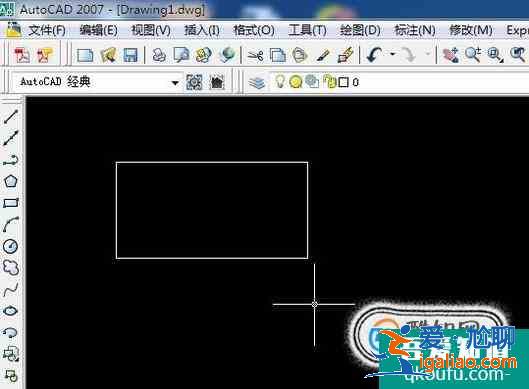Click the Save icon

coord(130,55)
